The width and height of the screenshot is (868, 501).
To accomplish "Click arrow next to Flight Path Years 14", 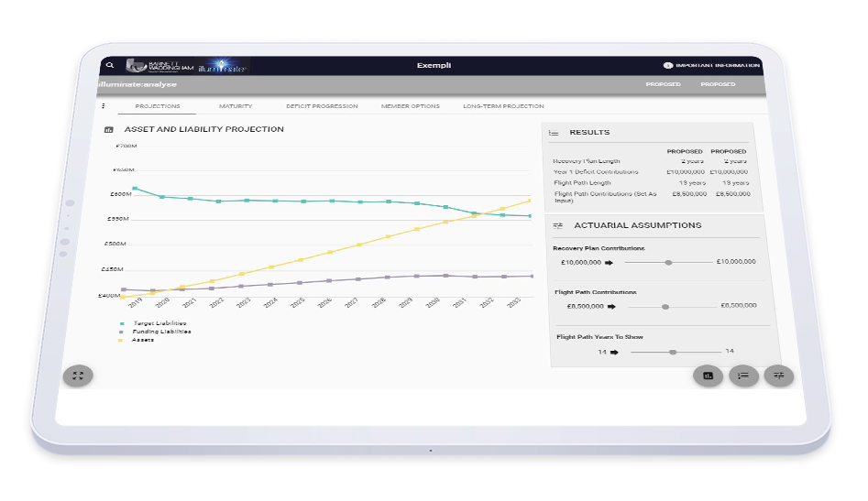I will [x=614, y=353].
